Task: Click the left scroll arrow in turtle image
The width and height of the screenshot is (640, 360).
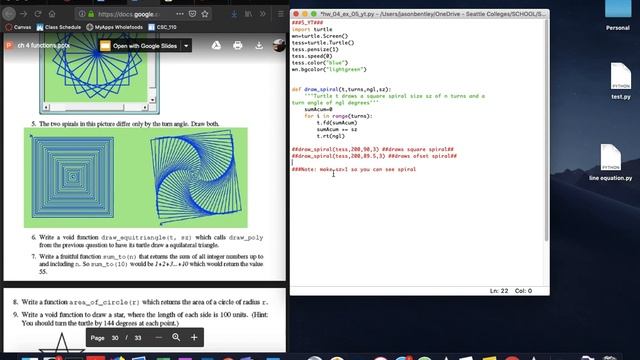Action: coord(46,107)
